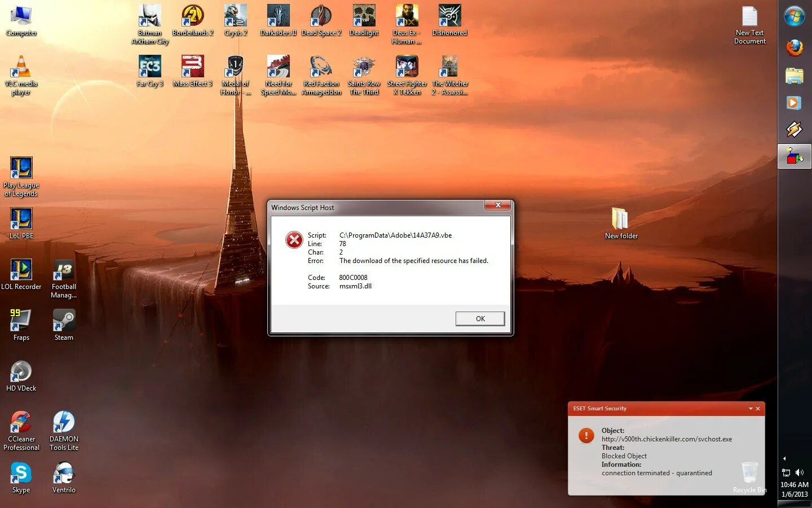Click the volume speaker tray icon
812x508 pixels.
click(x=800, y=472)
